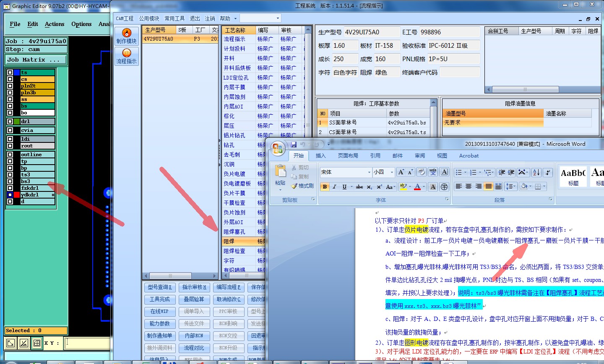Click the Decrease Indent icon in Word

coord(501,172)
